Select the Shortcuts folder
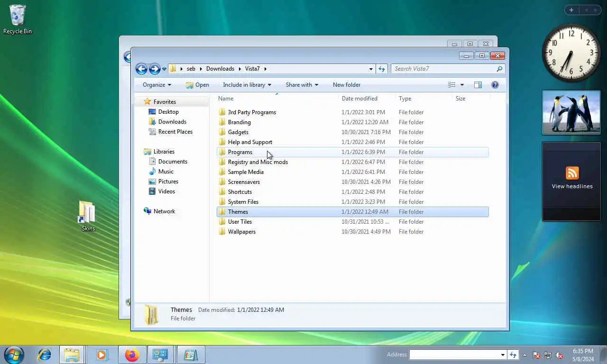This screenshot has width=607, height=364. [240, 192]
